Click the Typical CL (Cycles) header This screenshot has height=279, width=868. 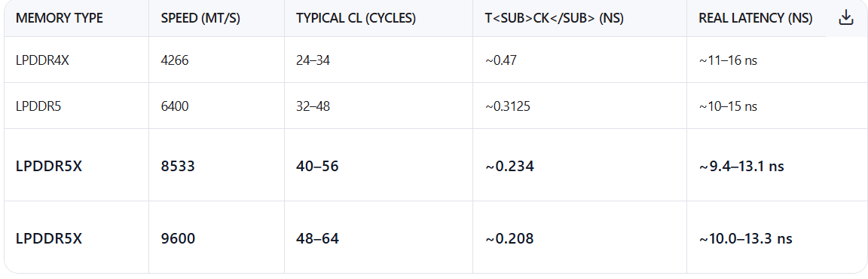click(356, 18)
